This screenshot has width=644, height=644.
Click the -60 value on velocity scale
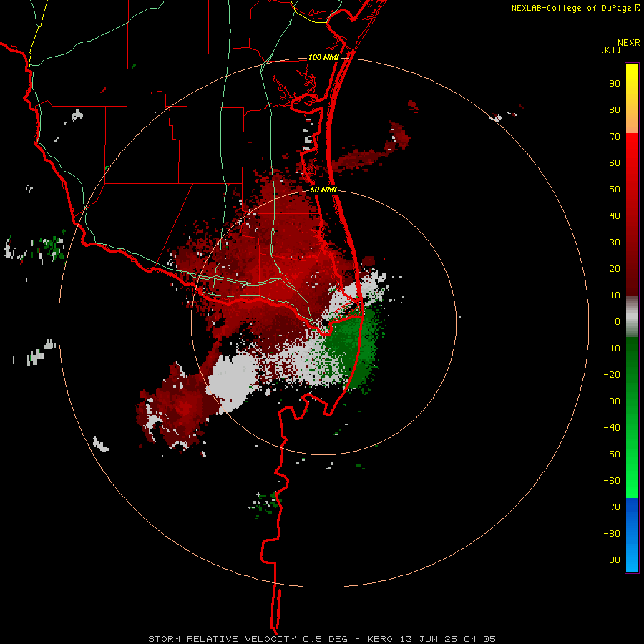(x=612, y=481)
